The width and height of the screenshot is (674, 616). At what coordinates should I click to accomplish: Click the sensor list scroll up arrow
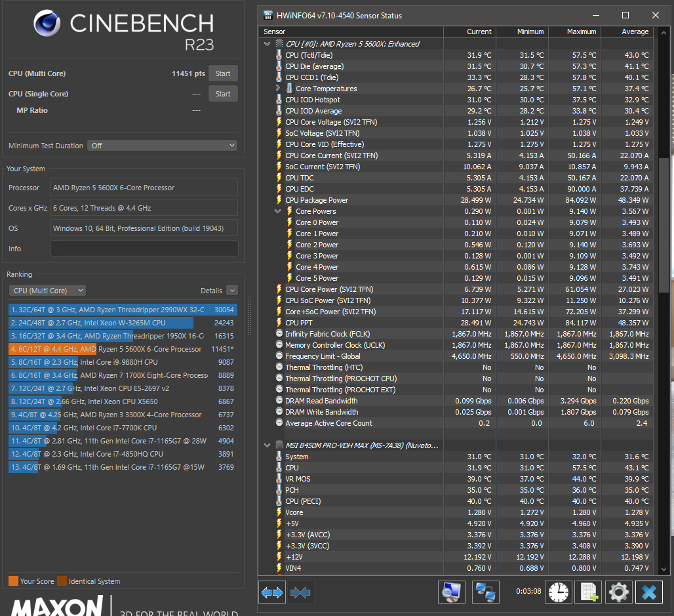664,32
